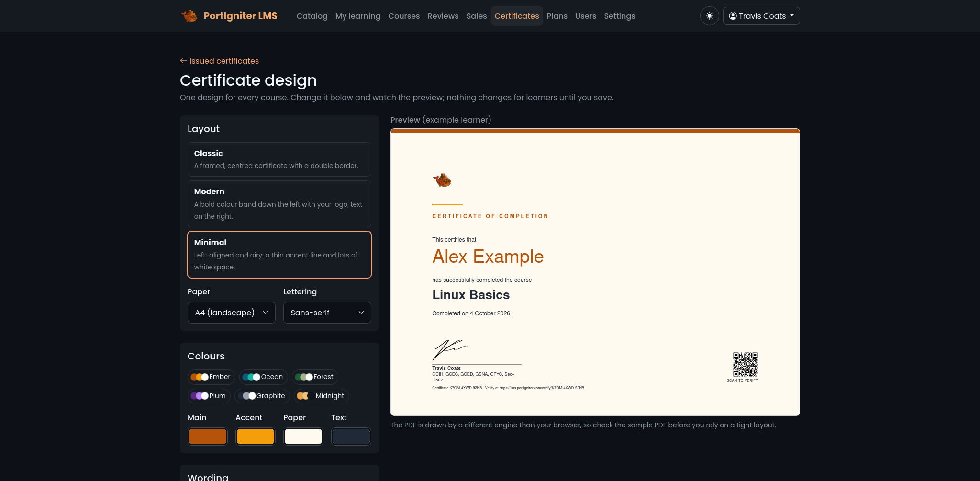Click the user avatar icon beside Travis Coats
The height and width of the screenshot is (481, 980).
tap(733, 16)
